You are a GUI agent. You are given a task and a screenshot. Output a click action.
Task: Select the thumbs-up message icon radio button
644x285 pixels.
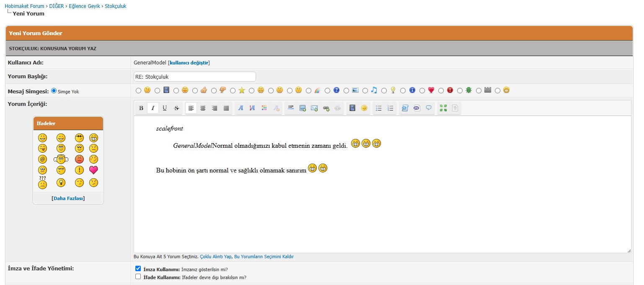[195, 90]
